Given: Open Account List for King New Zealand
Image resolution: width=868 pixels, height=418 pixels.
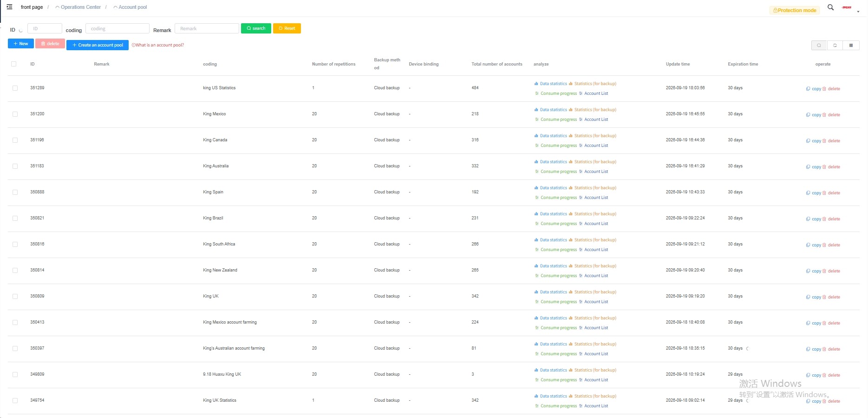Looking at the screenshot, I should point(594,276).
